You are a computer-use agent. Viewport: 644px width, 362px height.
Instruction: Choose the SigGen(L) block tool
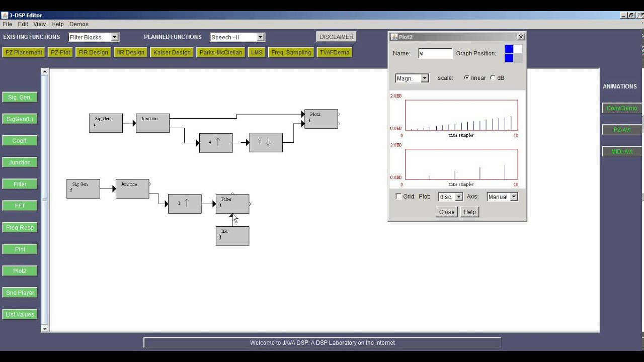tap(20, 119)
